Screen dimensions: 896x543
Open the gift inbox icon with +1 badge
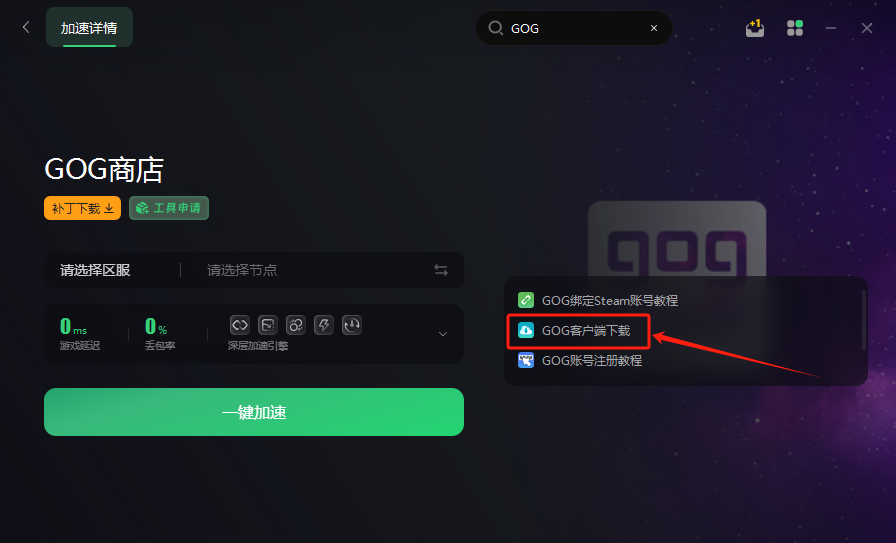pos(755,28)
